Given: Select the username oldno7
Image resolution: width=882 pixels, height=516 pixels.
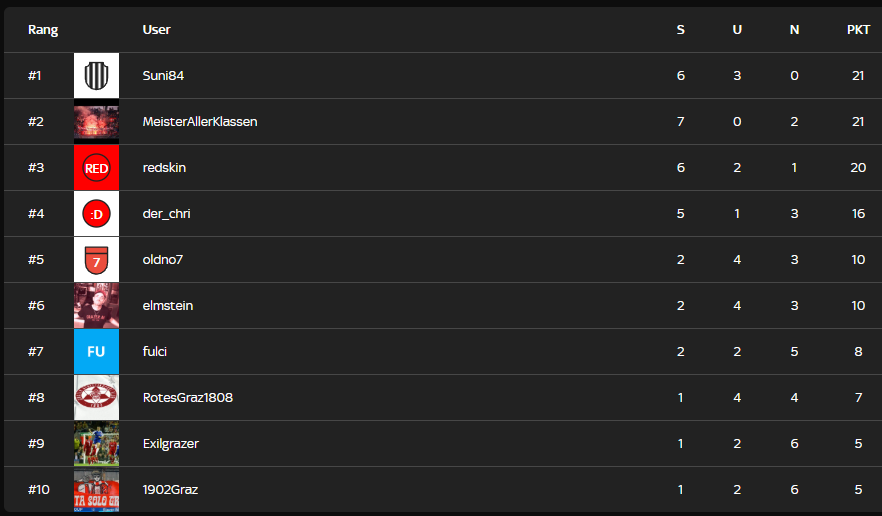Looking at the screenshot, I should point(163,260).
